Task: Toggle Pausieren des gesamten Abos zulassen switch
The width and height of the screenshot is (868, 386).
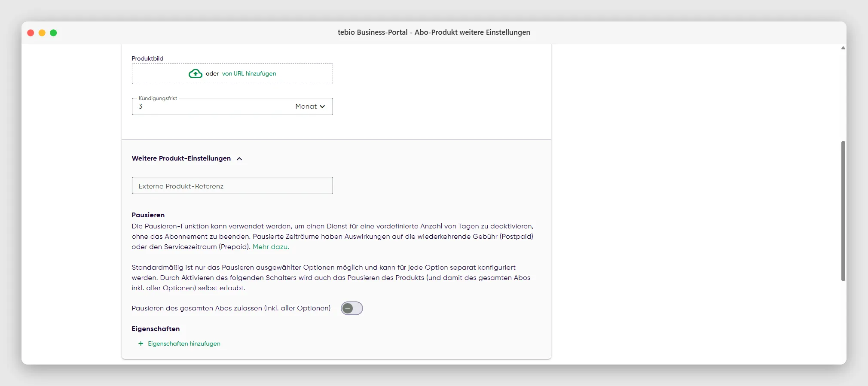Action: [x=352, y=308]
